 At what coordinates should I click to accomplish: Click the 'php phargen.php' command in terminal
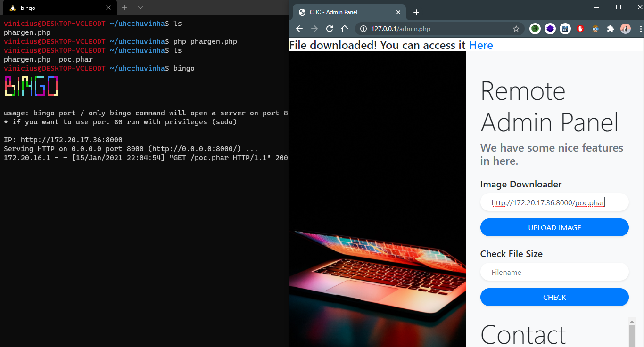tap(205, 41)
